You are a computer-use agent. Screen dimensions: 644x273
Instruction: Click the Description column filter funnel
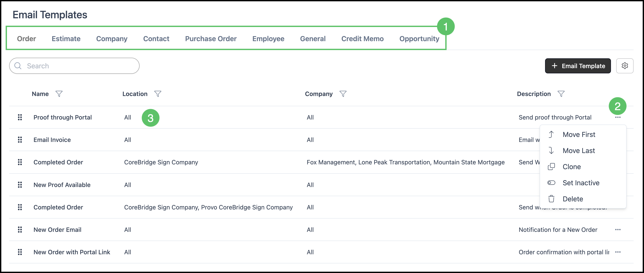click(x=561, y=94)
